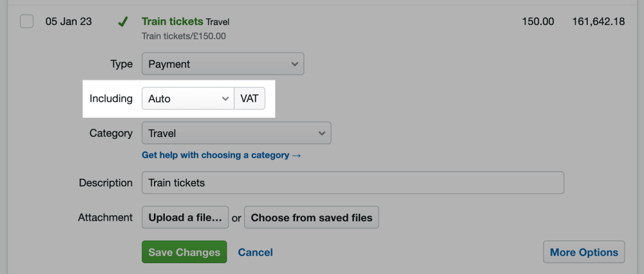Cancel editing the transaction
This screenshot has height=274, width=644.
[255, 252]
